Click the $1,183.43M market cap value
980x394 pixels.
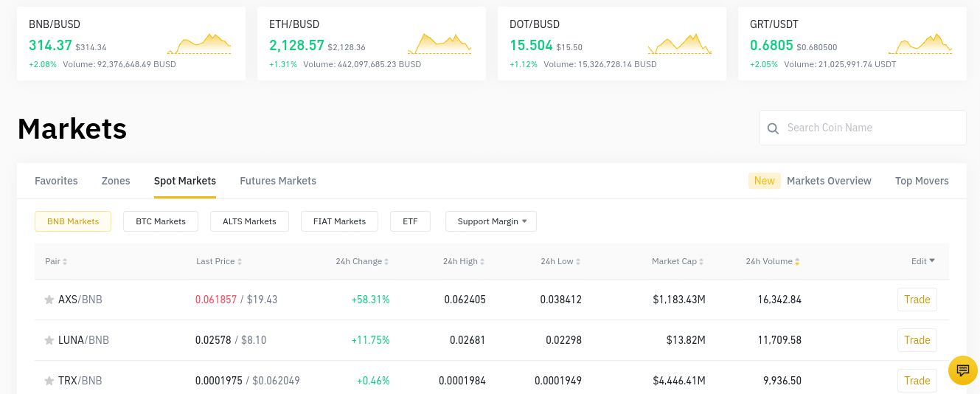pyautogui.click(x=679, y=300)
